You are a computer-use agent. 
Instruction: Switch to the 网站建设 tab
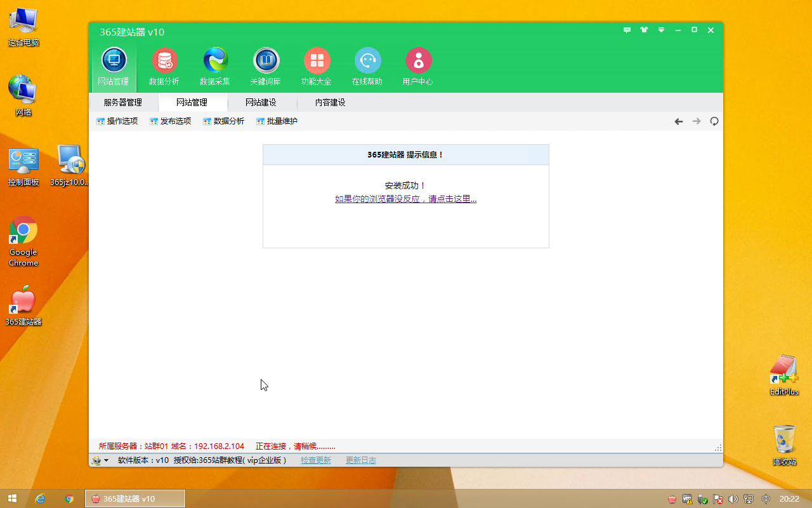click(x=261, y=102)
